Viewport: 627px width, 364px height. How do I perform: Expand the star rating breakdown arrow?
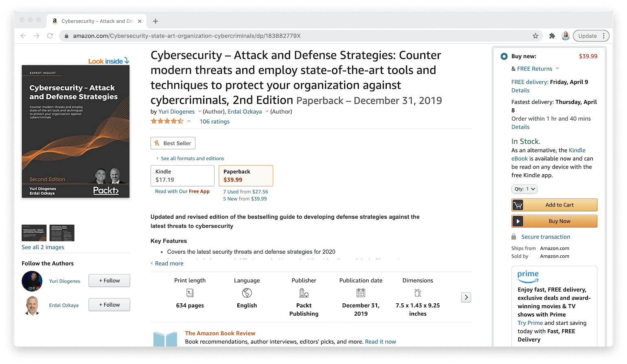pos(189,121)
